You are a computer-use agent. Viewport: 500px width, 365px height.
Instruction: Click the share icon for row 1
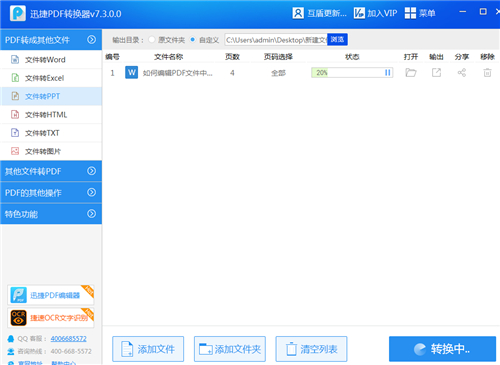click(462, 72)
